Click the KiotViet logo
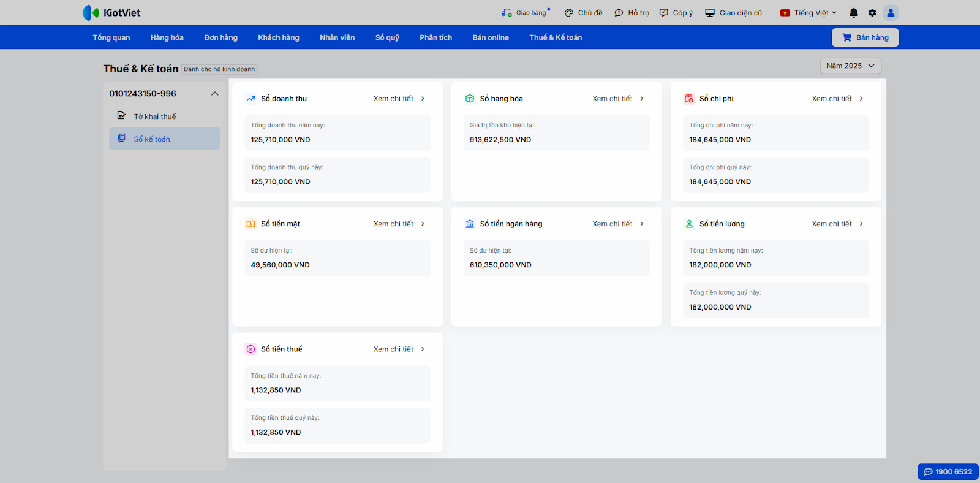The image size is (980, 483). [x=111, y=13]
